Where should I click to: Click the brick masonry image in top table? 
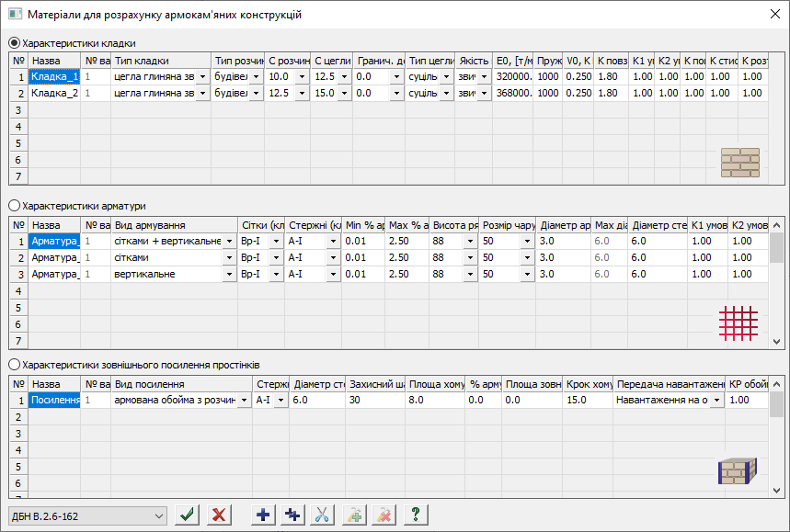[740, 163]
